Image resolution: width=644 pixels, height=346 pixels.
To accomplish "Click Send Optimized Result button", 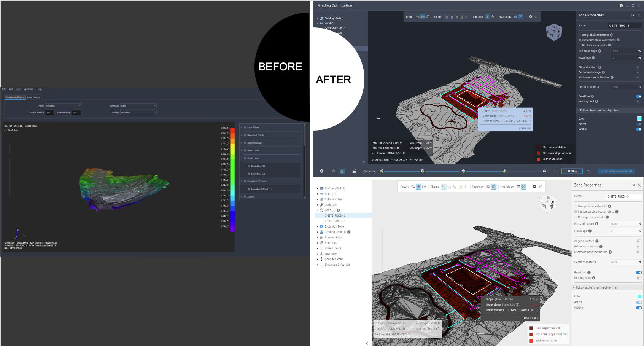I will 616,171.
